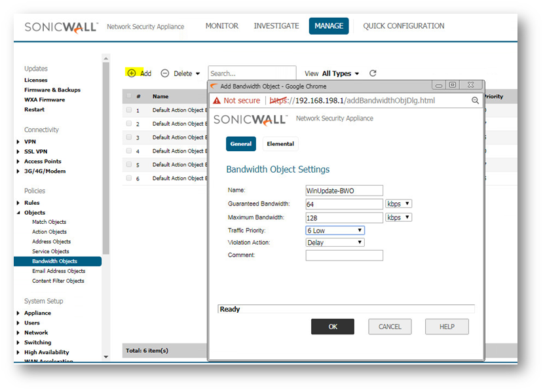Switch to the Elemental tab
Image resolution: width=545 pixels, height=392 pixels.
[x=280, y=144]
